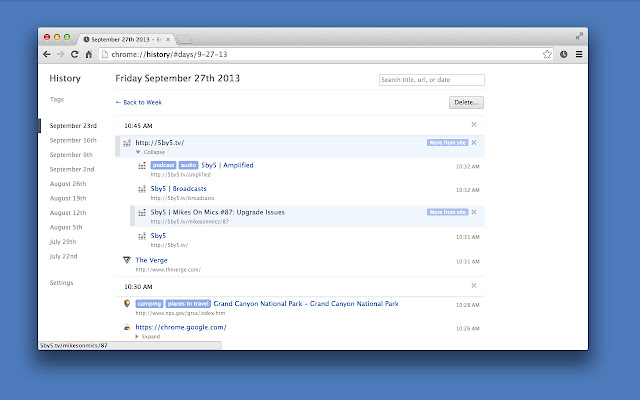This screenshot has width=640, height=400.
Task: Click the favicon beside the 5by5 link
Action: tap(142, 236)
